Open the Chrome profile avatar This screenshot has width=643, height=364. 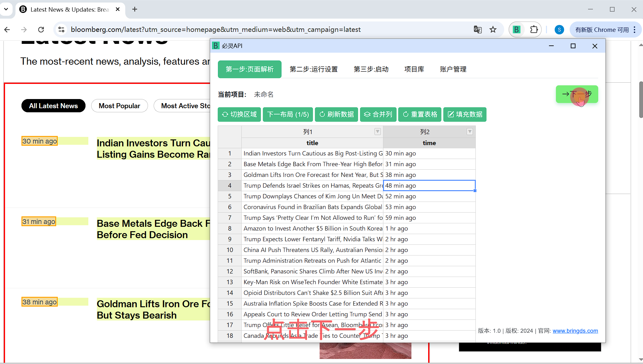[x=559, y=30]
